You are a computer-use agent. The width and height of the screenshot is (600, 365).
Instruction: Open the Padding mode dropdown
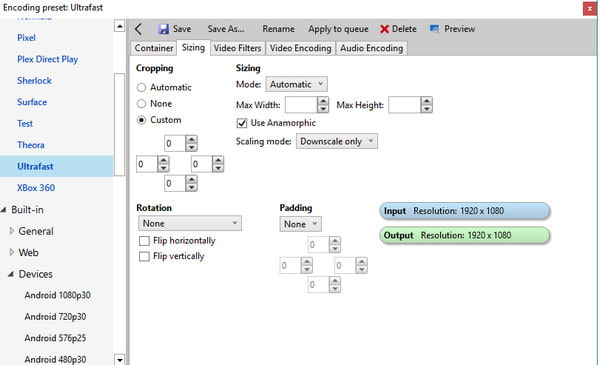click(300, 224)
